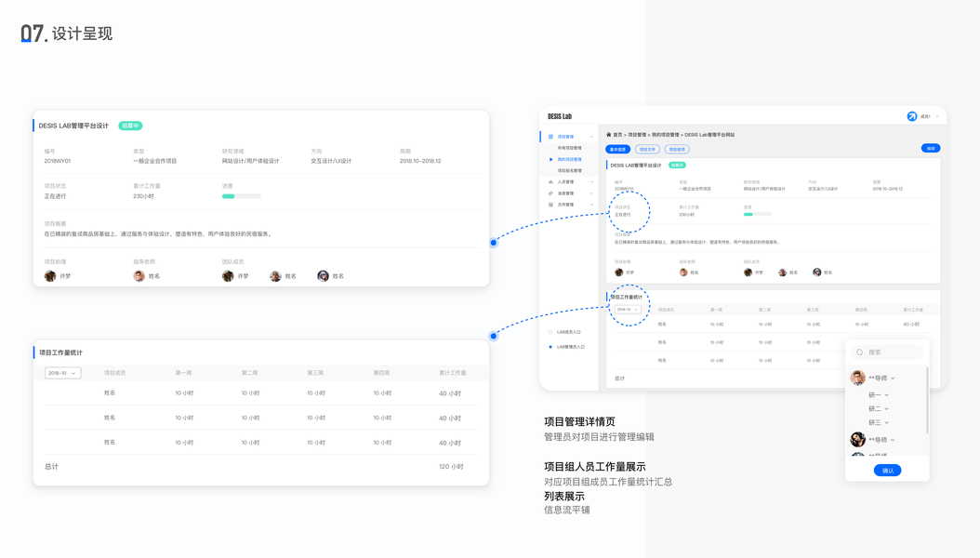Open the user account dropdown arrow
Viewport: 980px width, 558px height.
(937, 116)
